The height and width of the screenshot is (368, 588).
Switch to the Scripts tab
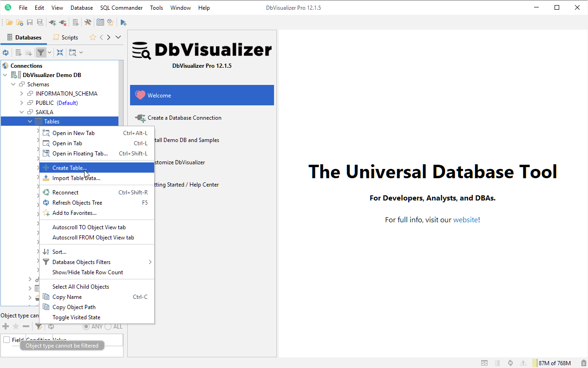65,38
